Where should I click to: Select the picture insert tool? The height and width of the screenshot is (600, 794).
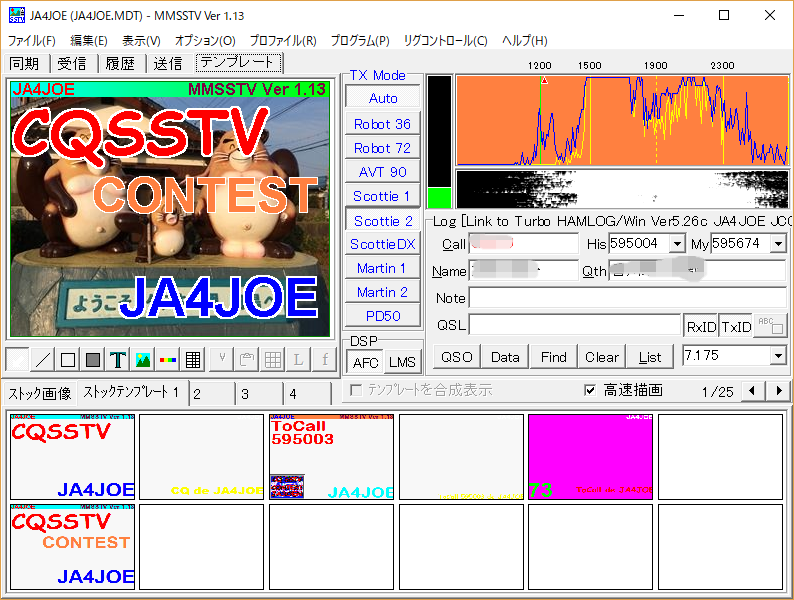143,360
